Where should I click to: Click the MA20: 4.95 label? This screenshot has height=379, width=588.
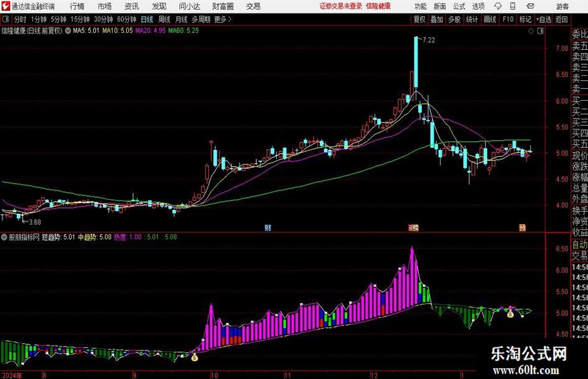pos(151,30)
